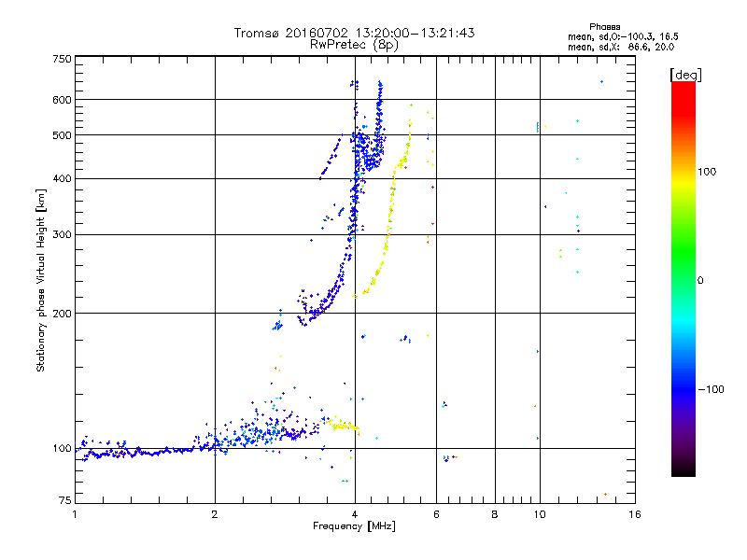The image size is (747, 560).
Task: Click the plot title 'Tromsø 20160702 13:20:00-13:21:43'
Action: point(354,33)
